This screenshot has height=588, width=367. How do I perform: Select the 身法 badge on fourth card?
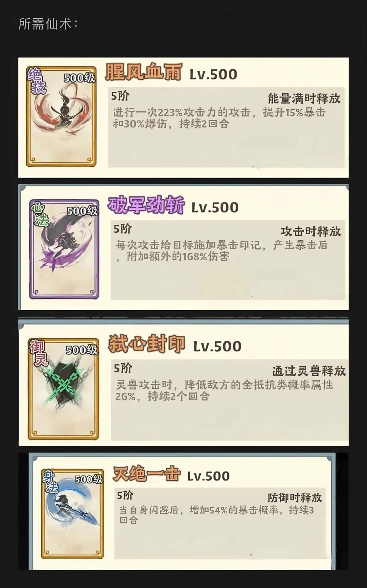(50, 482)
